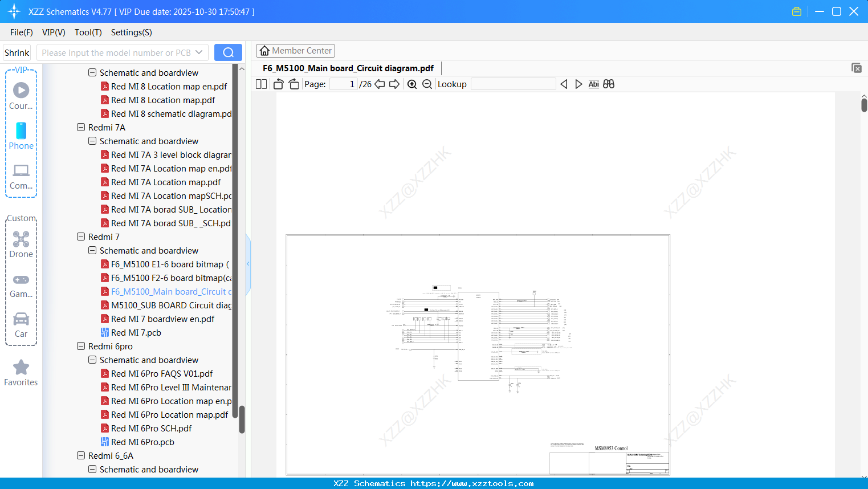Open the Drone schematics category
Image resolution: width=868 pixels, height=489 pixels.
pyautogui.click(x=21, y=244)
